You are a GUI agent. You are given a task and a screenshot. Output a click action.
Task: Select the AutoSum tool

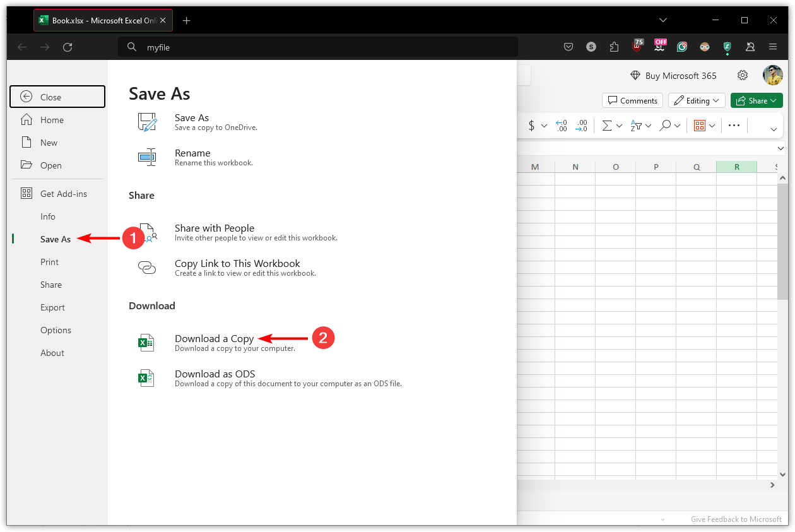tap(608, 125)
